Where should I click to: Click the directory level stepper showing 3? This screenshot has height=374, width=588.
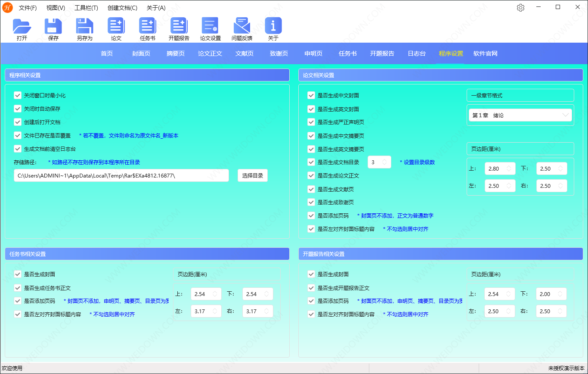click(x=379, y=162)
